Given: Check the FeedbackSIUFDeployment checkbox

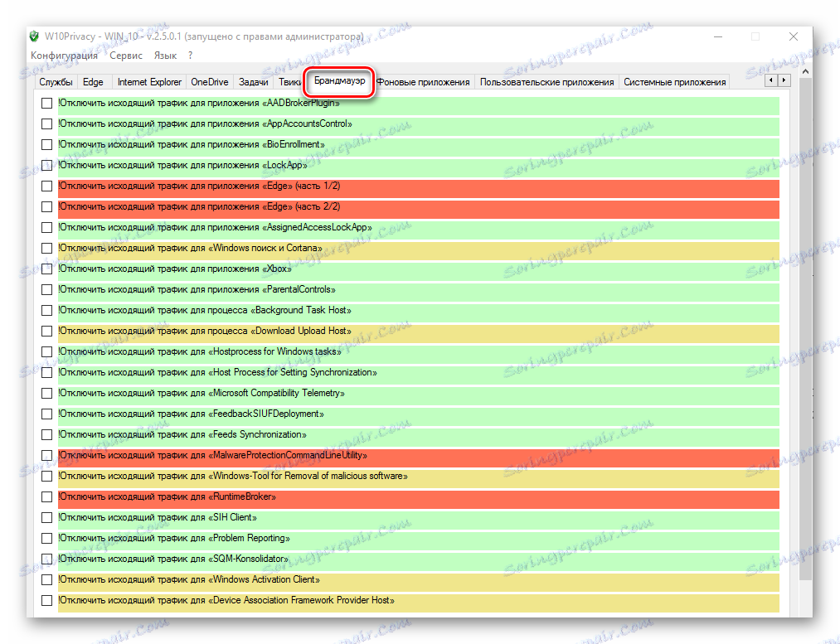Looking at the screenshot, I should [47, 414].
